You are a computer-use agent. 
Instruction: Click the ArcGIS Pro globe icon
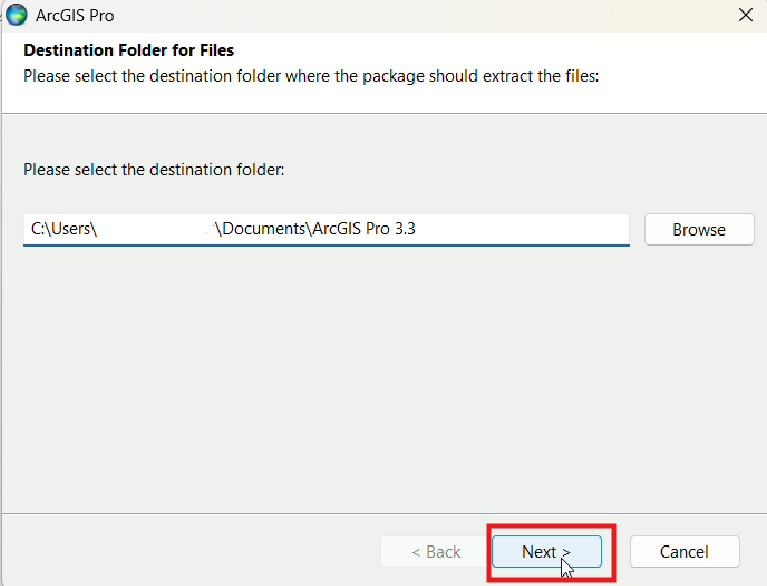pos(17,15)
